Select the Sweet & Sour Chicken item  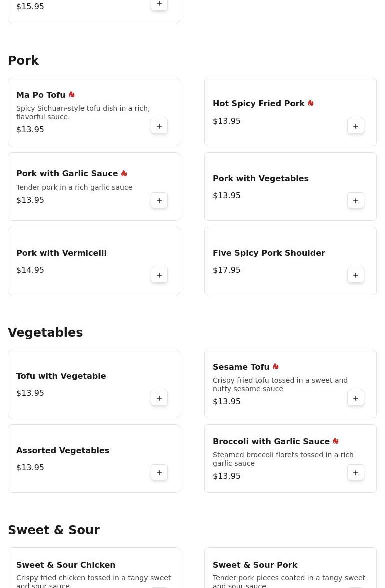(66, 565)
